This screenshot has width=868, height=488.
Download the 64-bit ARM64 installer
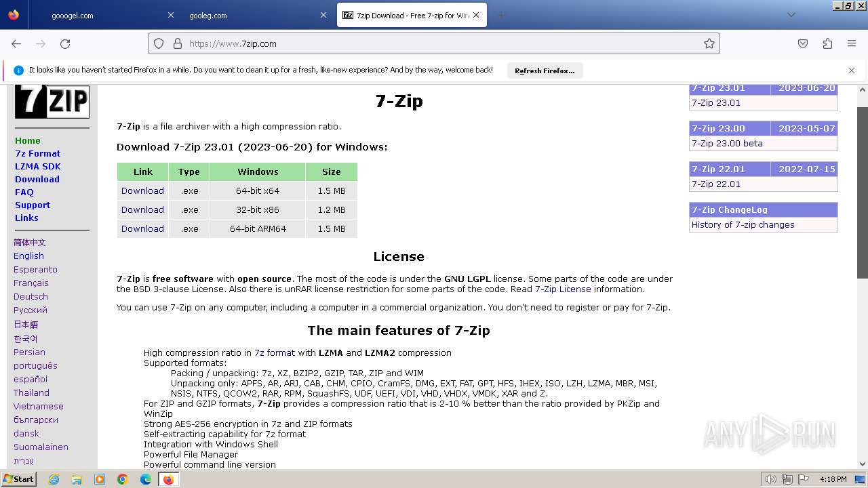click(x=142, y=229)
